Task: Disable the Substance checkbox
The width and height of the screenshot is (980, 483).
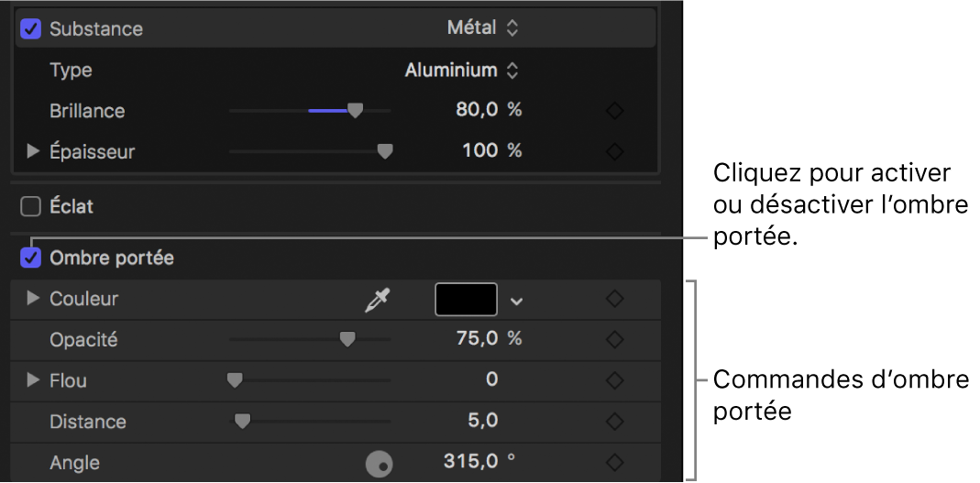Action: point(31,28)
